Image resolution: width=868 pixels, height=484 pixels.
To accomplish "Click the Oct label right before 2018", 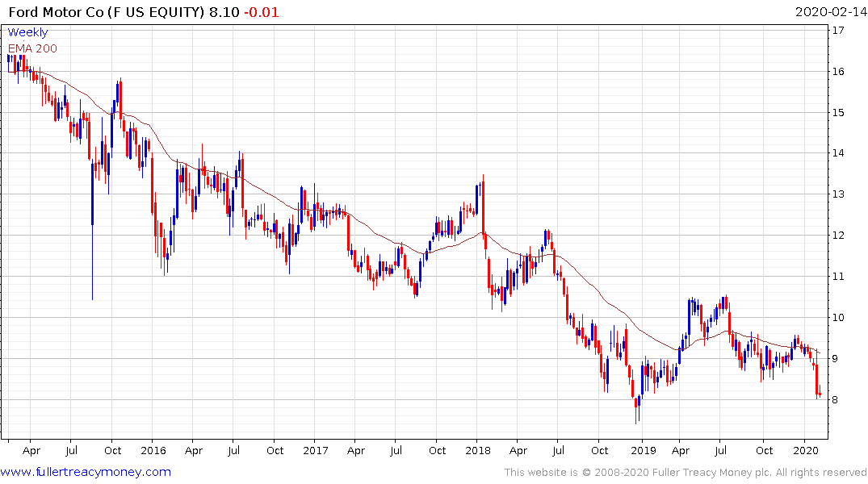I will [437, 450].
